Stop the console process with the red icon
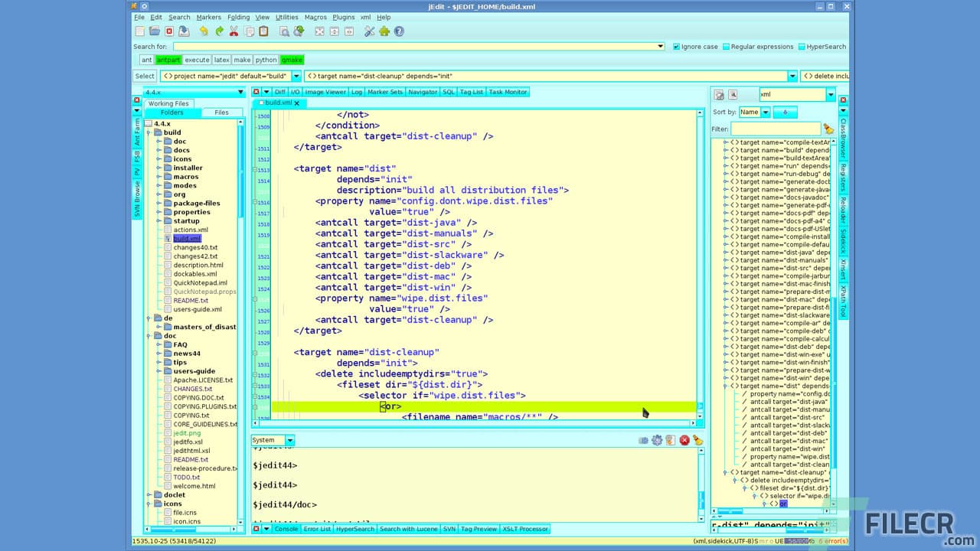This screenshot has height=551, width=980. click(684, 440)
